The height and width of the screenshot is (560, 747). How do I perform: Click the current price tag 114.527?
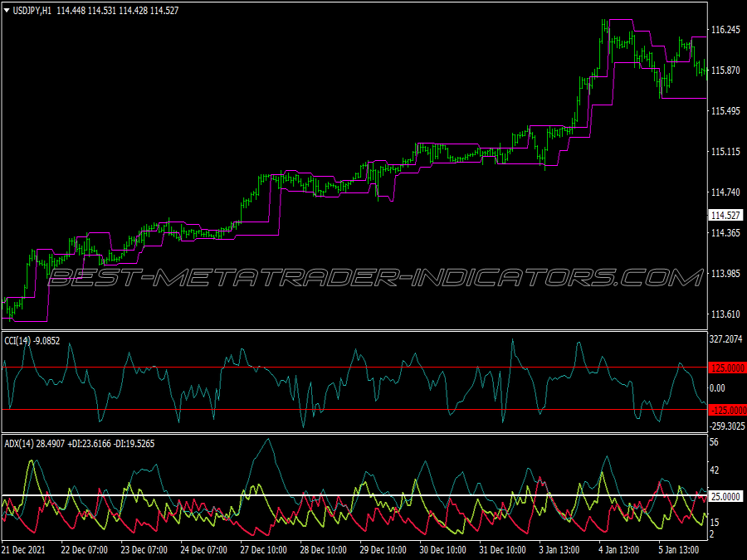tap(725, 216)
